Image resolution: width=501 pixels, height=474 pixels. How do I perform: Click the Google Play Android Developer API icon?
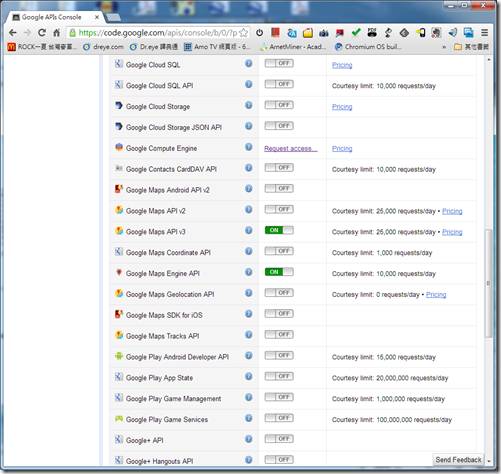[119, 356]
